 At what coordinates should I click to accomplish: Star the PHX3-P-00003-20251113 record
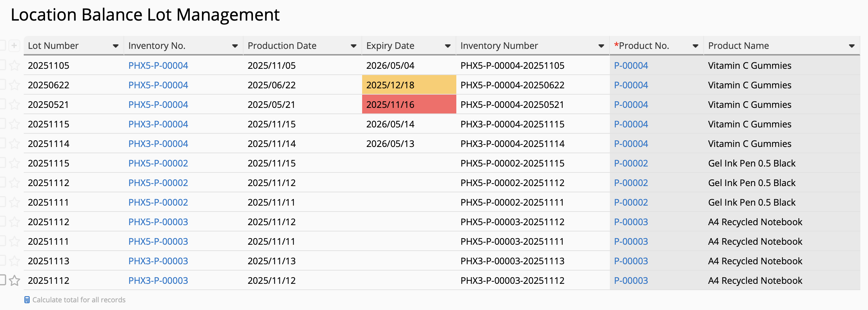point(14,261)
